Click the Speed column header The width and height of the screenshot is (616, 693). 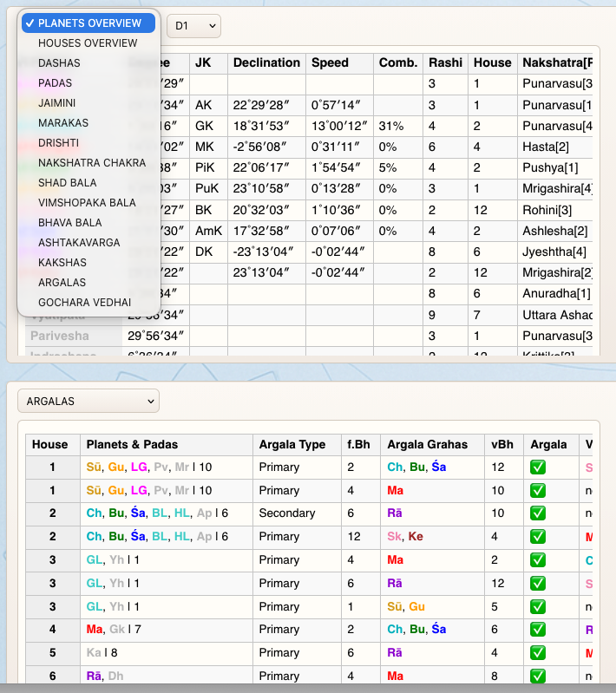pos(330,62)
